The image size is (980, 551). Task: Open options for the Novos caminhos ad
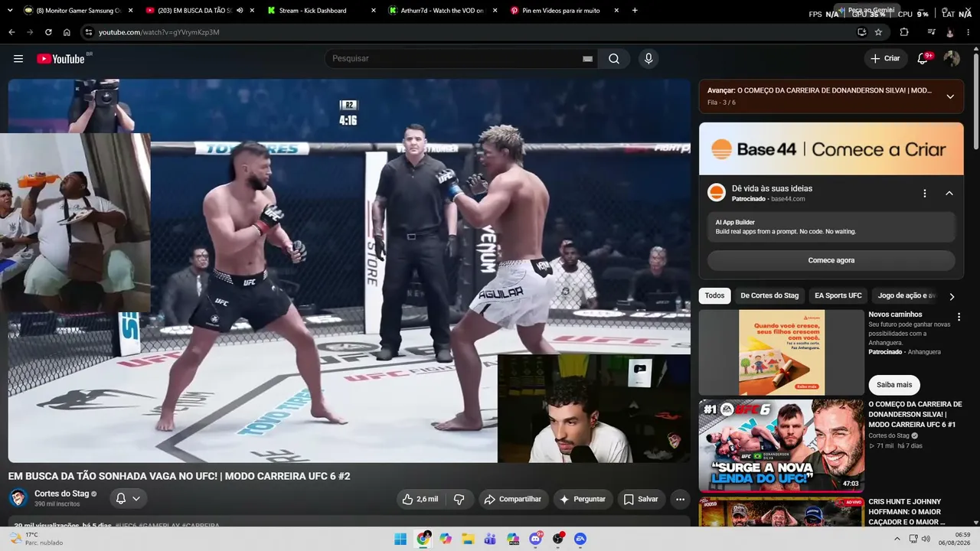click(x=959, y=317)
